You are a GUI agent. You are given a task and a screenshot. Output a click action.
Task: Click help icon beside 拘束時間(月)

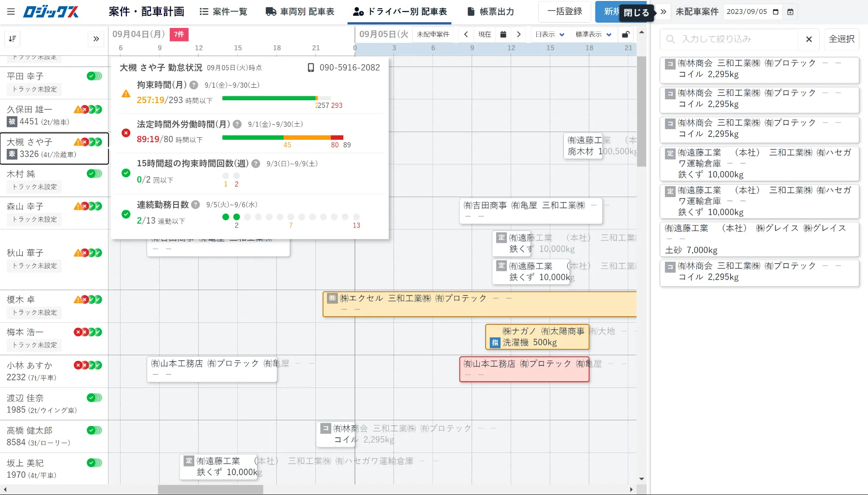tap(194, 85)
